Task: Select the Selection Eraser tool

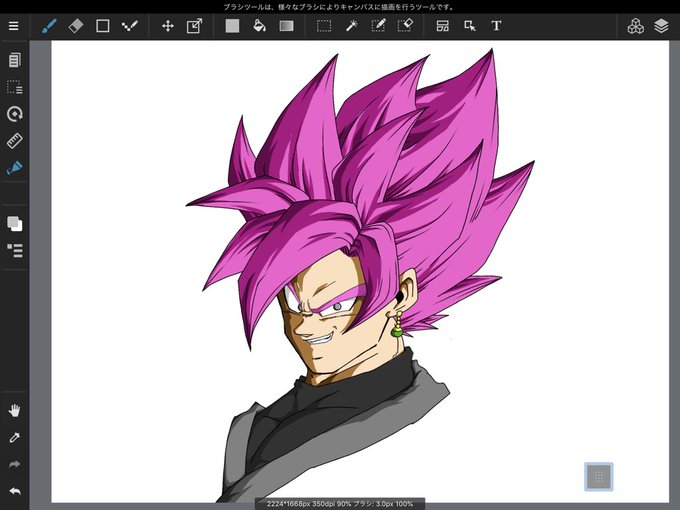Action: 405,26
